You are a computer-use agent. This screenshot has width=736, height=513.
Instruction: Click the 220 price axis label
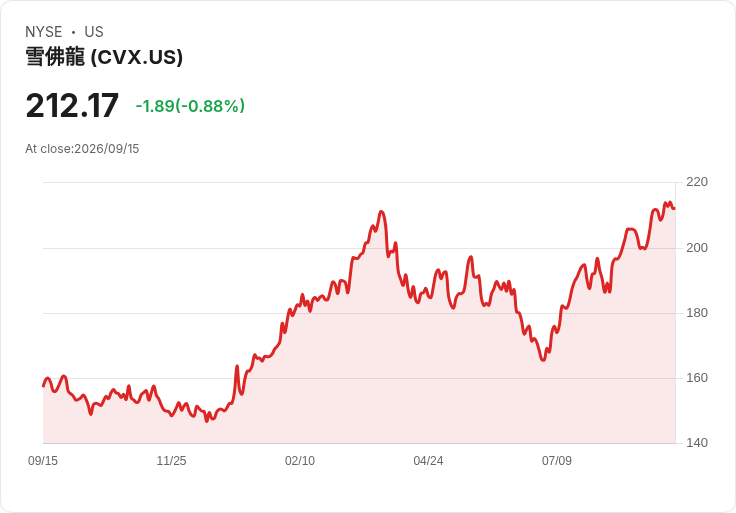coord(697,182)
